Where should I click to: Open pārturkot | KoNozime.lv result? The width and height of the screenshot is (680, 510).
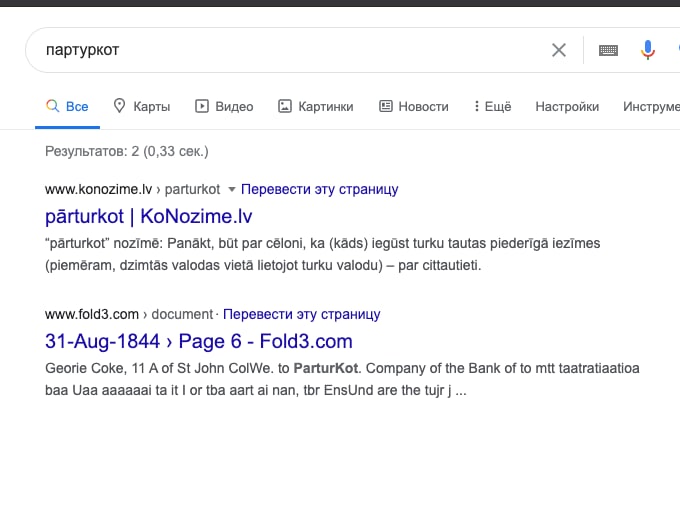tap(149, 216)
